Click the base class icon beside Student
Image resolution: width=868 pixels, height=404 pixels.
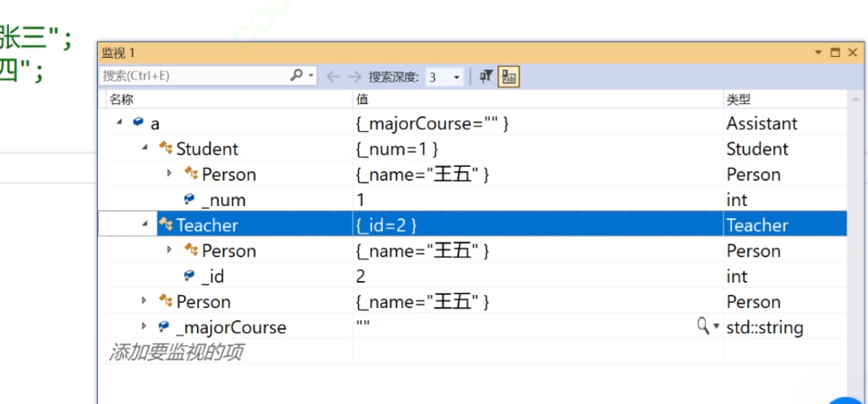pos(165,148)
